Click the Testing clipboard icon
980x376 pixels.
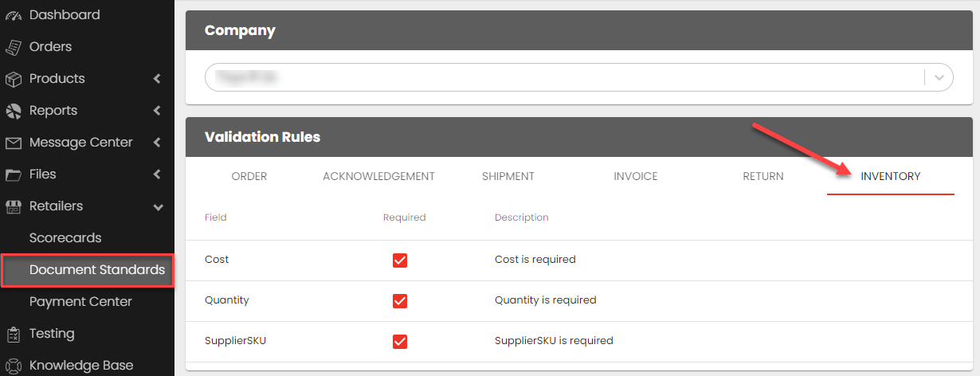(x=14, y=334)
